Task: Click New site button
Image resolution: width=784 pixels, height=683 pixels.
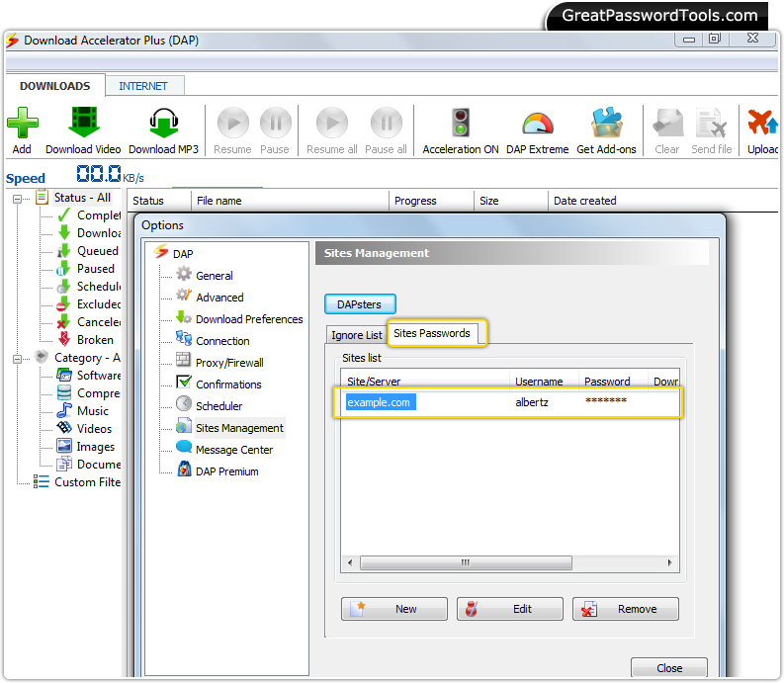Action: pos(394,609)
